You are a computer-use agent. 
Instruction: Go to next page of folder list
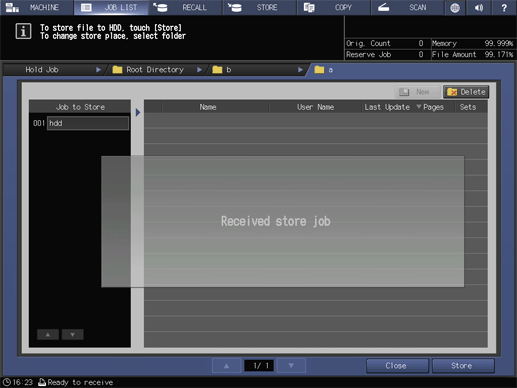coord(291,366)
